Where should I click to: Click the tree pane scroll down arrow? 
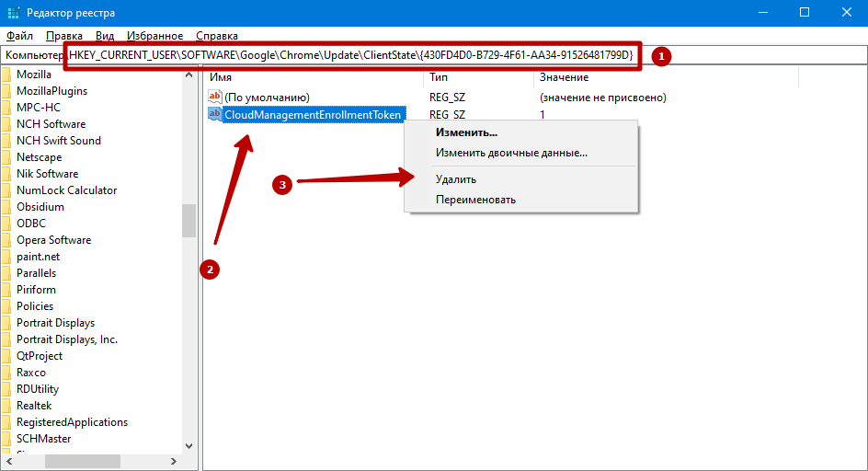pos(188,444)
